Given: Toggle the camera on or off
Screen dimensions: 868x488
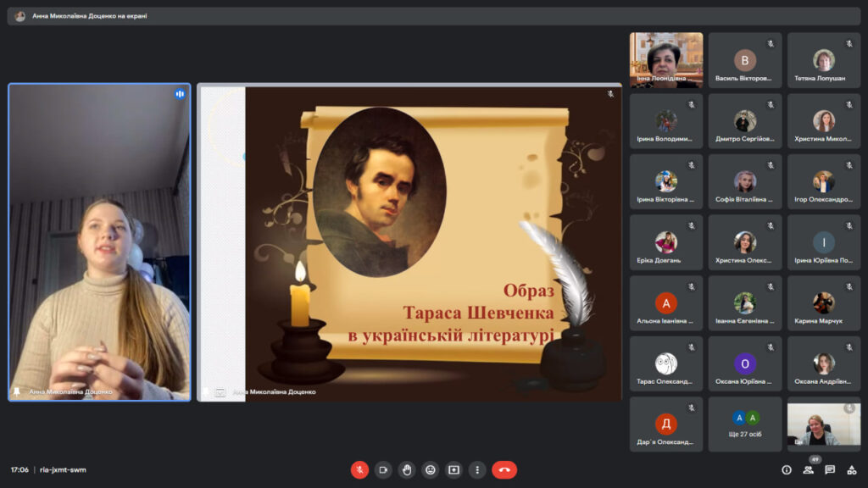Looking at the screenshot, I should click(x=383, y=469).
